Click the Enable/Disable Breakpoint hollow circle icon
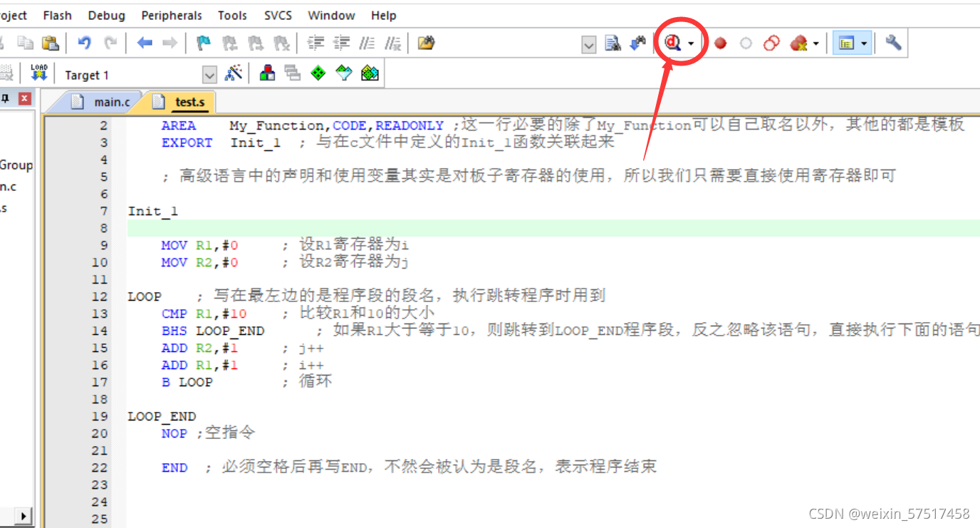980x528 pixels. pyautogui.click(x=746, y=43)
